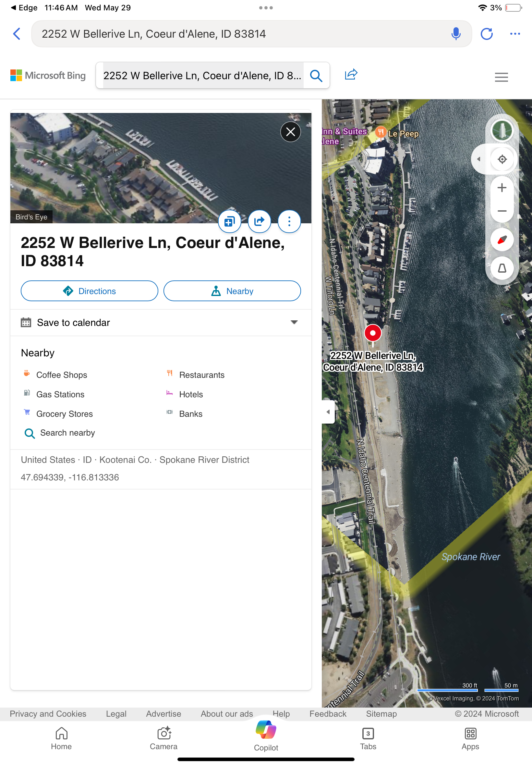
Task: Get Directions to this address
Action: click(89, 291)
